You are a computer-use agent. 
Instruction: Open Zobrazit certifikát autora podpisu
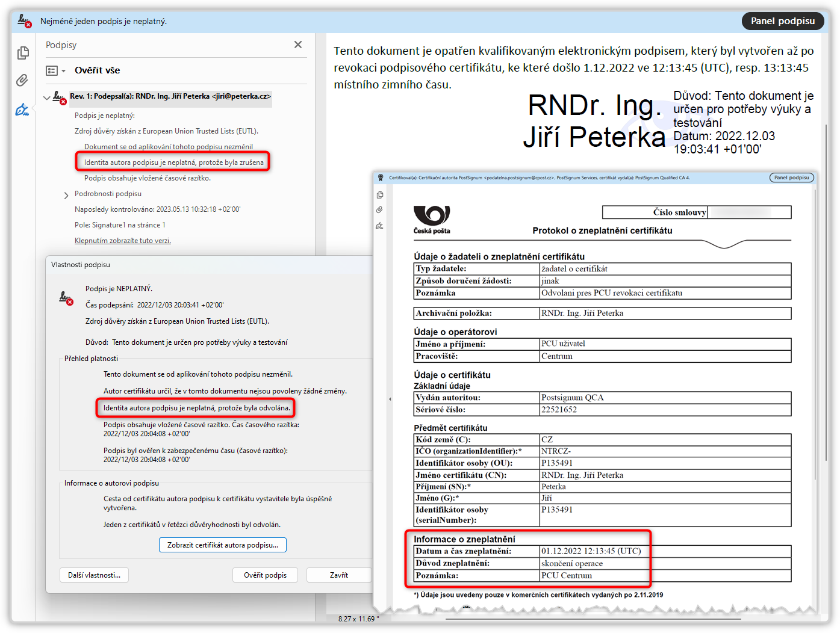(222, 545)
